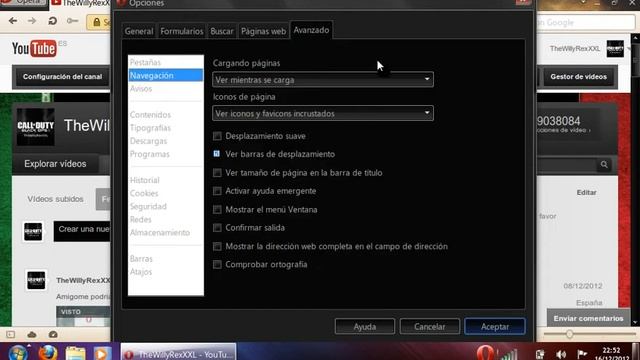Click the Opera Link cloud icon
Viewport: 640px width, 360px height.
(32, 335)
